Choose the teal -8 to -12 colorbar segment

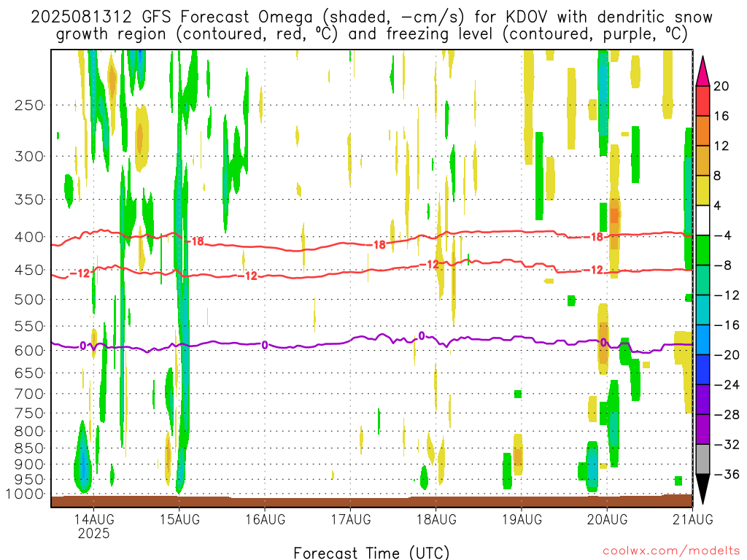point(703,281)
